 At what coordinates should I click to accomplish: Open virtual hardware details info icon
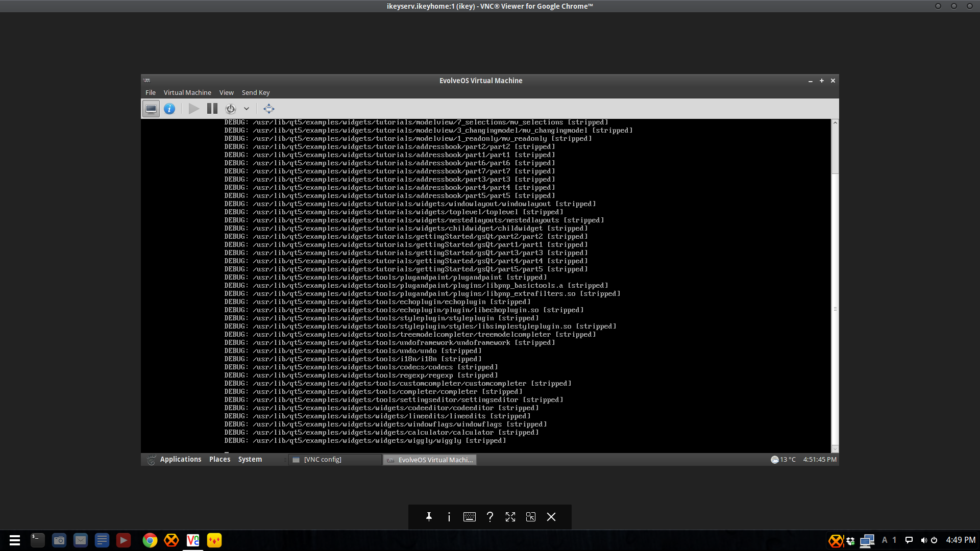pyautogui.click(x=169, y=109)
